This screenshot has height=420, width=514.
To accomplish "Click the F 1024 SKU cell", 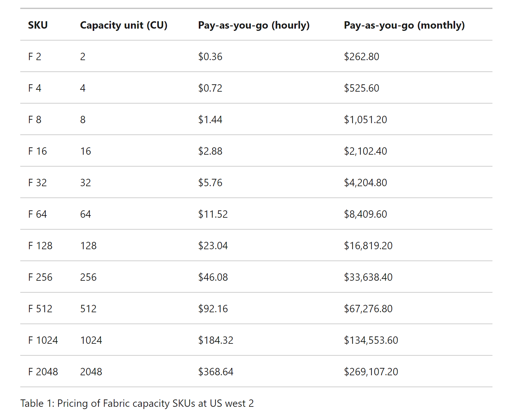I will (43, 340).
